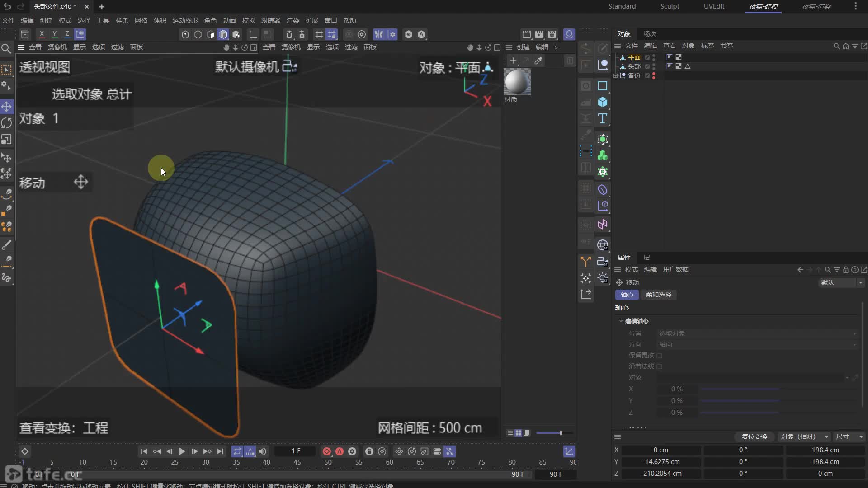
Task: Toggle timeline loop playback
Action: [x=237, y=451]
